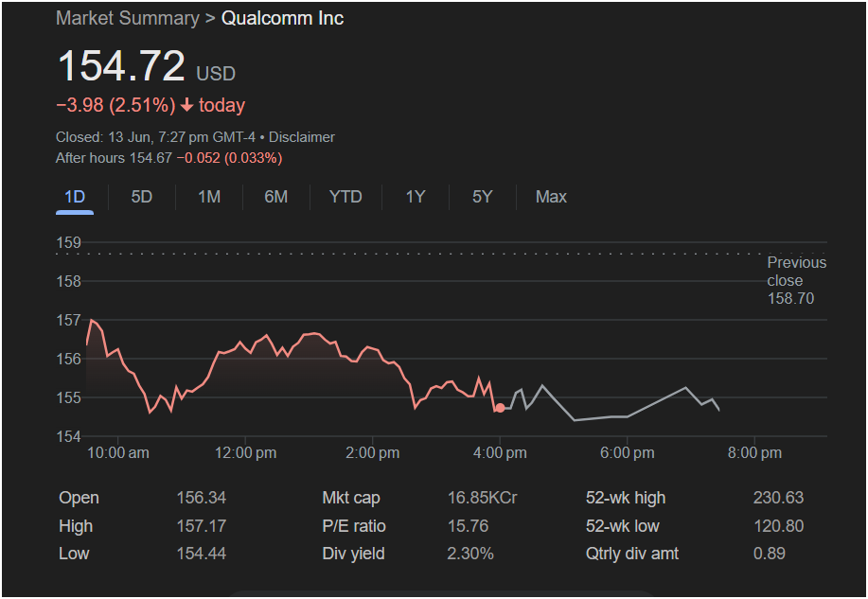Image resolution: width=868 pixels, height=599 pixels.
Task: Click the After hours 154.67 text
Action: coord(114,158)
